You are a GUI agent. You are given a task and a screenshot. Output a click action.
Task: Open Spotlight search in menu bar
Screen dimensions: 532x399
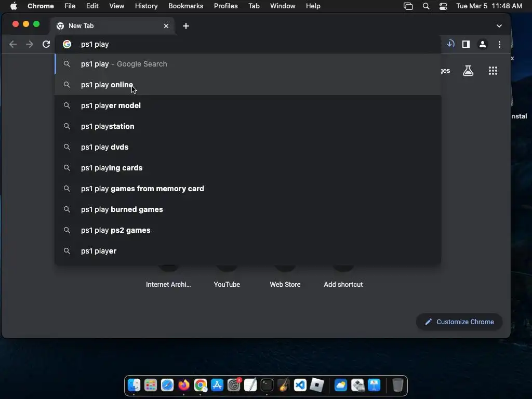coord(426,6)
